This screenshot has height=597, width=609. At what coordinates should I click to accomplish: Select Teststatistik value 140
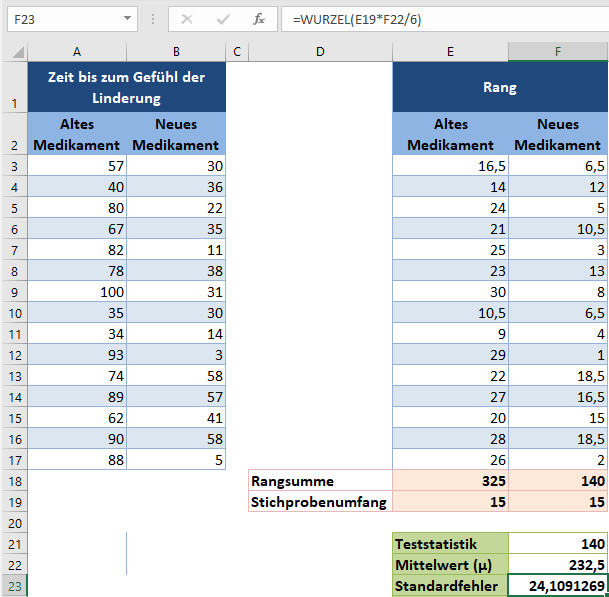coord(558,543)
